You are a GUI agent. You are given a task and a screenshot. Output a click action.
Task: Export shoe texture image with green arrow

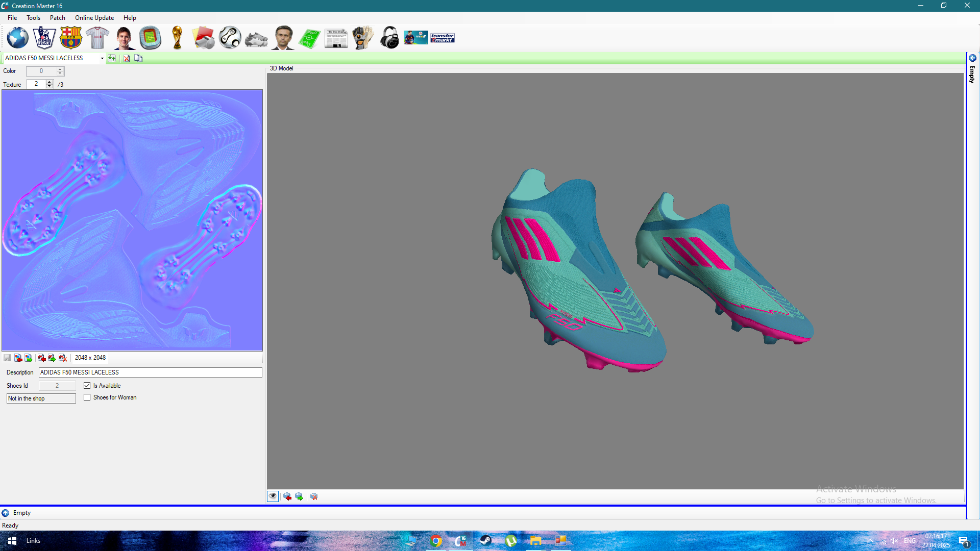pos(29,358)
